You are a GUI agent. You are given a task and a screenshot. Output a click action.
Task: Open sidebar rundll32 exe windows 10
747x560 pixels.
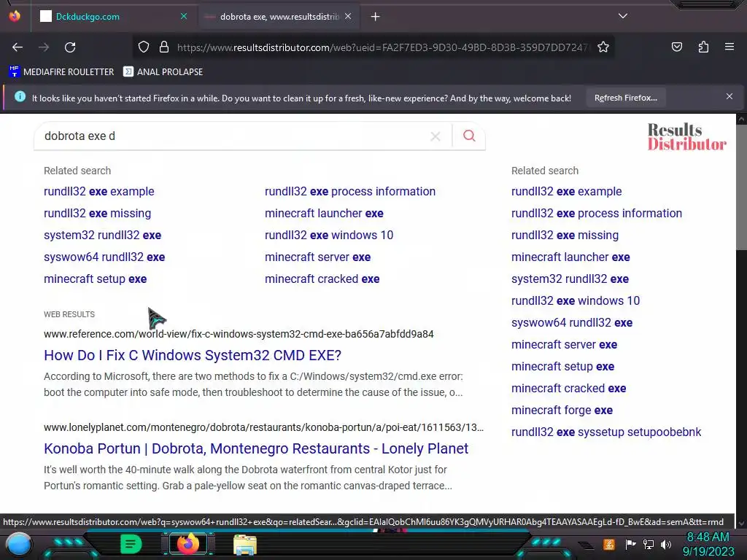576,301
